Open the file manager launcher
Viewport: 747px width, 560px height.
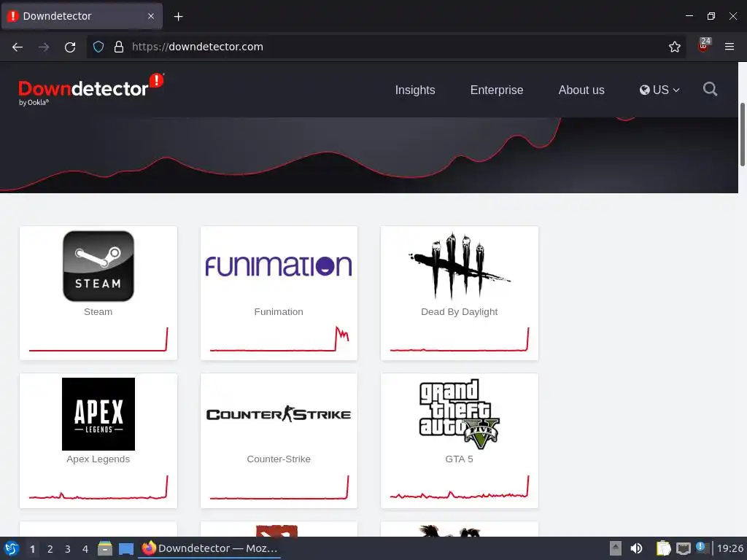[x=105, y=548]
